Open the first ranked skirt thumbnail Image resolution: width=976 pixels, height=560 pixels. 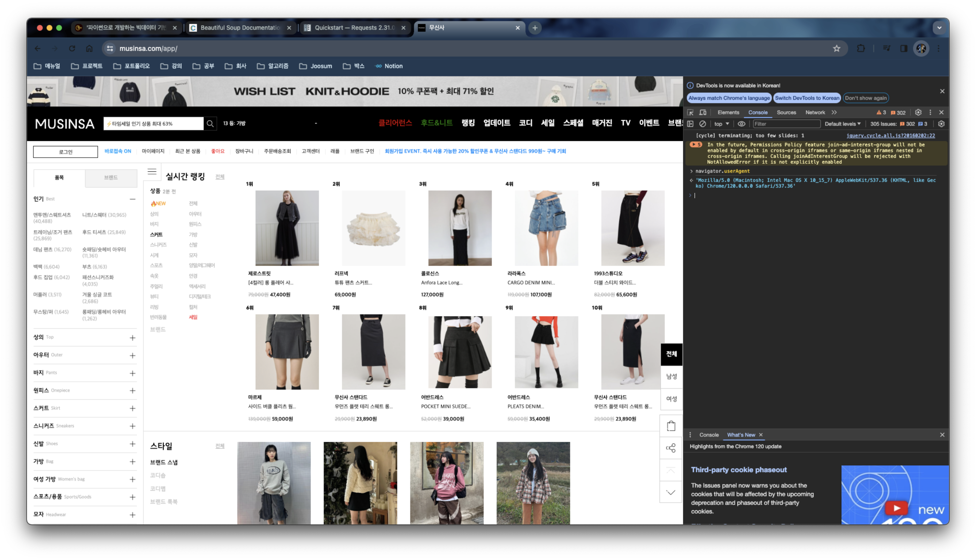point(287,228)
